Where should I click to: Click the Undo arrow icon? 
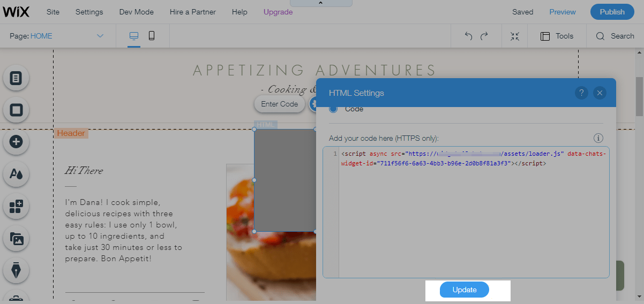(468, 36)
